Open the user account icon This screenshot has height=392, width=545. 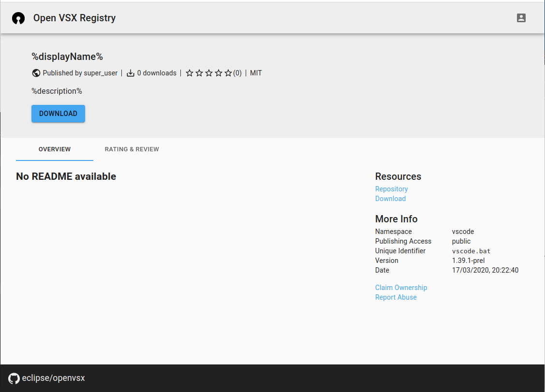tap(521, 17)
